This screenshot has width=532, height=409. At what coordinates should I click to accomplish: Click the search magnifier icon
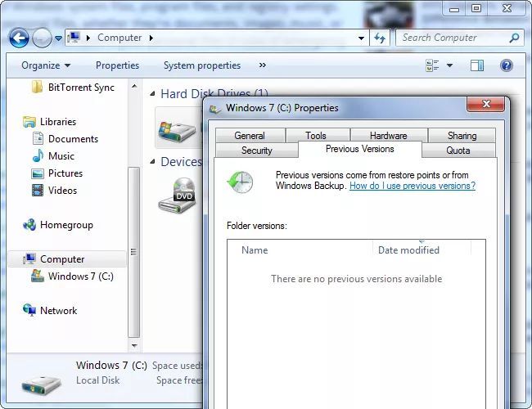514,38
